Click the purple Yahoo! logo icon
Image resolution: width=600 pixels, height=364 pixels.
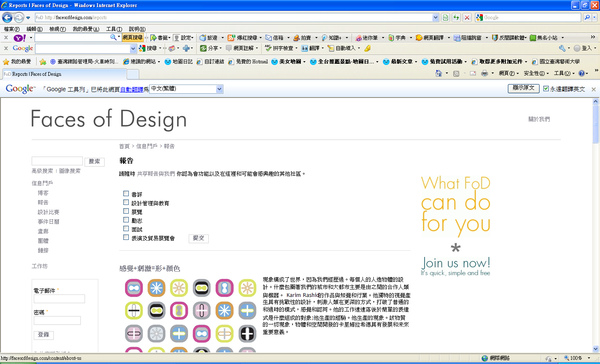coord(20,38)
